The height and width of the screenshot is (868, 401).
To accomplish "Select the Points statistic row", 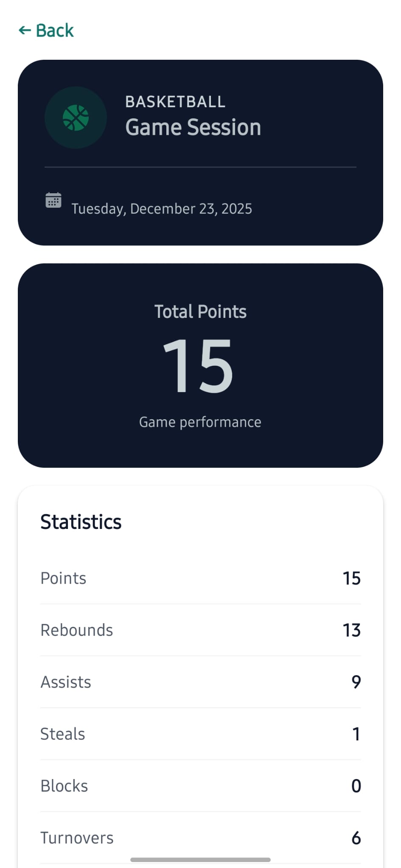I will click(x=200, y=578).
